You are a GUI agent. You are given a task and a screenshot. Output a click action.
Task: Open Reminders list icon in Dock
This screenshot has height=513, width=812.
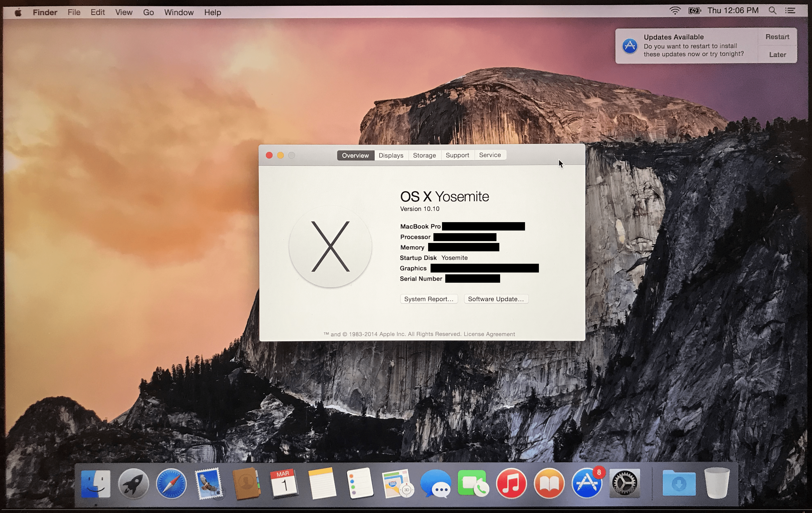[360, 484]
